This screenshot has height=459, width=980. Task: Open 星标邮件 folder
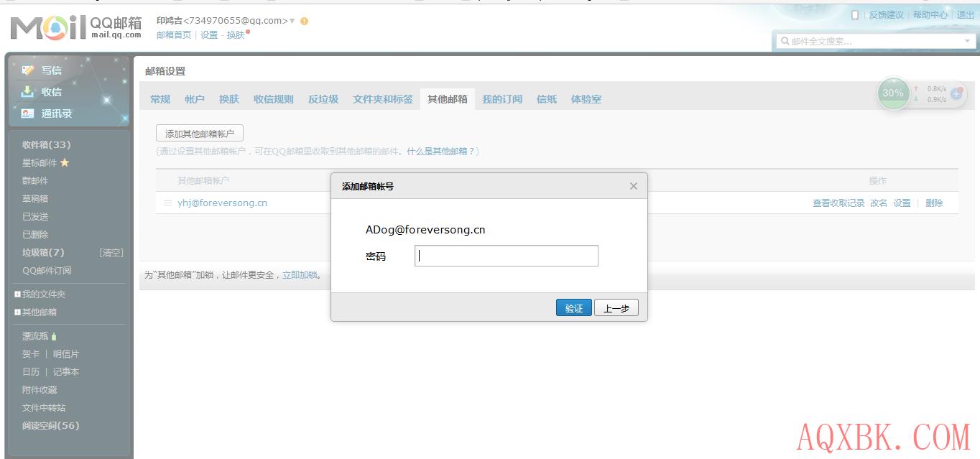tap(40, 162)
